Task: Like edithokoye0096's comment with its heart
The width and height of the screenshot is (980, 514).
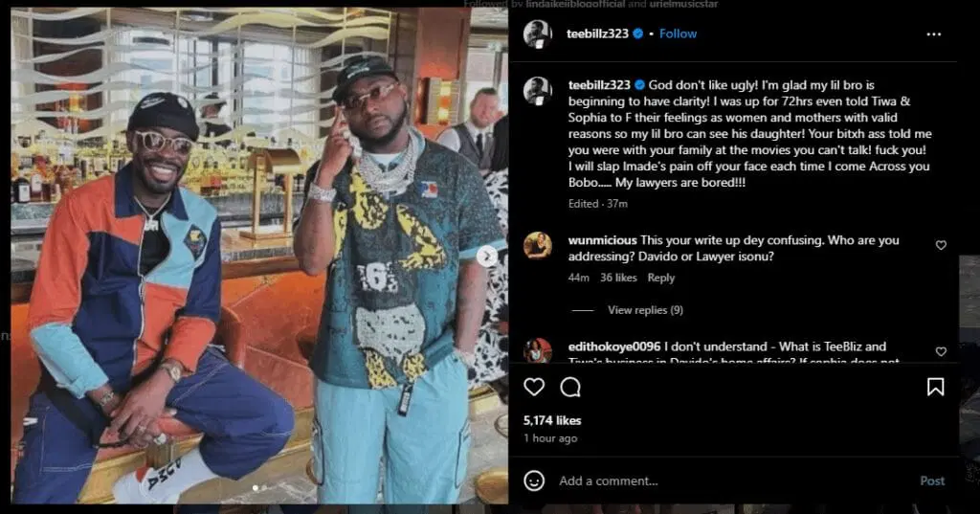Action: pyautogui.click(x=941, y=351)
